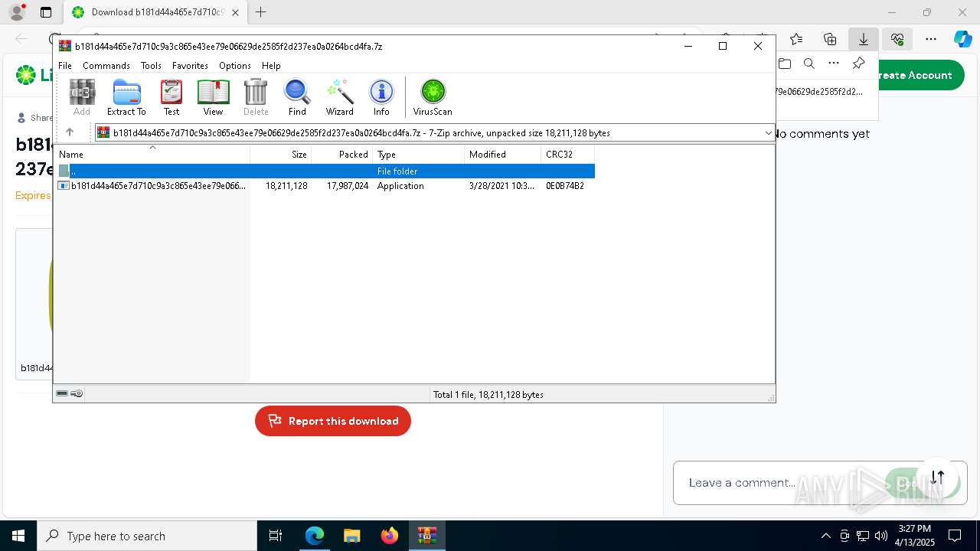980x551 pixels.
Task: Open the Edge downloads icon
Action: (x=864, y=39)
